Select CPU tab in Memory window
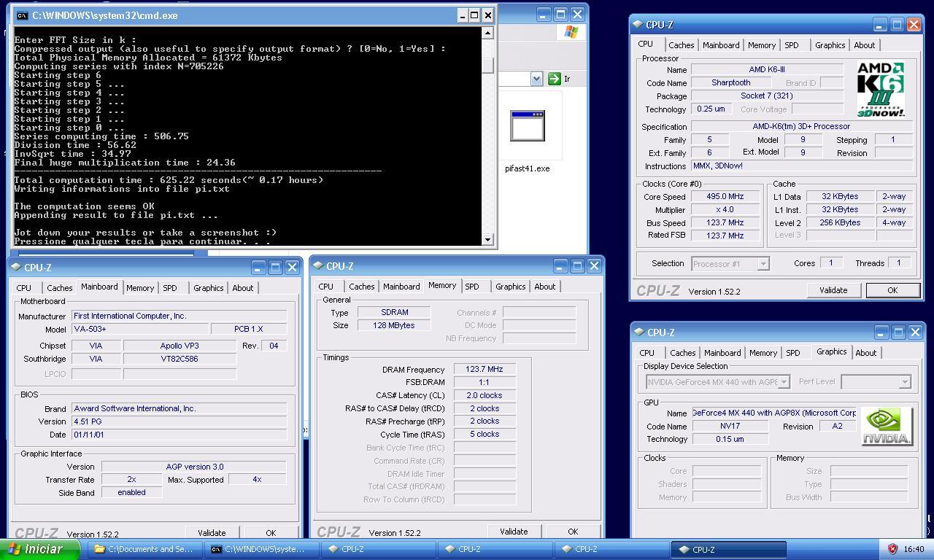 click(x=326, y=287)
